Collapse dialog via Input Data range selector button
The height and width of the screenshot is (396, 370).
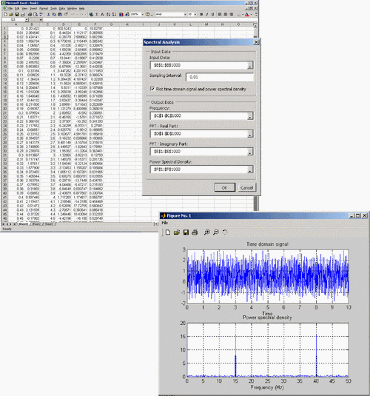[250, 65]
